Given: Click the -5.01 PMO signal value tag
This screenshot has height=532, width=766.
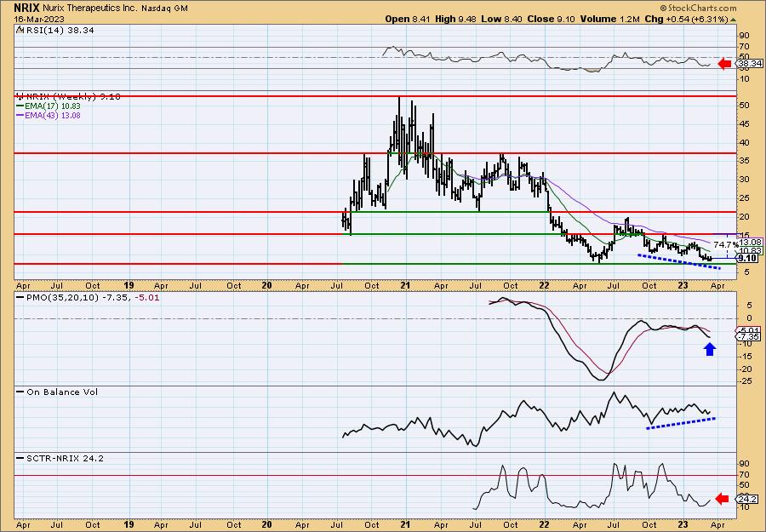Looking at the screenshot, I should click(747, 330).
